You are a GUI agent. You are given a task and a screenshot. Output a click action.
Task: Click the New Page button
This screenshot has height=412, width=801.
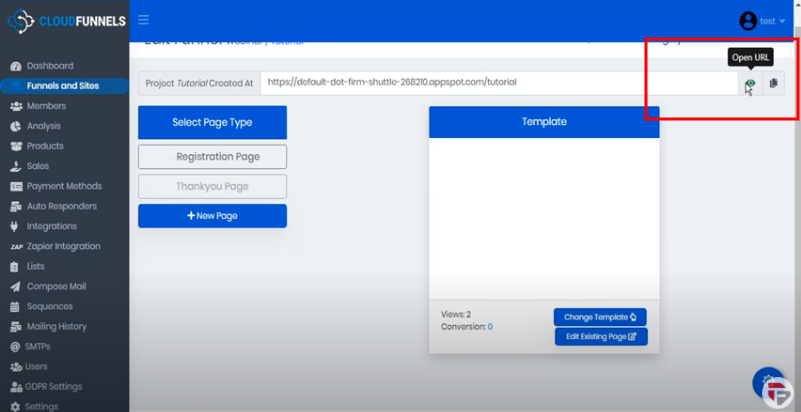[x=212, y=216]
